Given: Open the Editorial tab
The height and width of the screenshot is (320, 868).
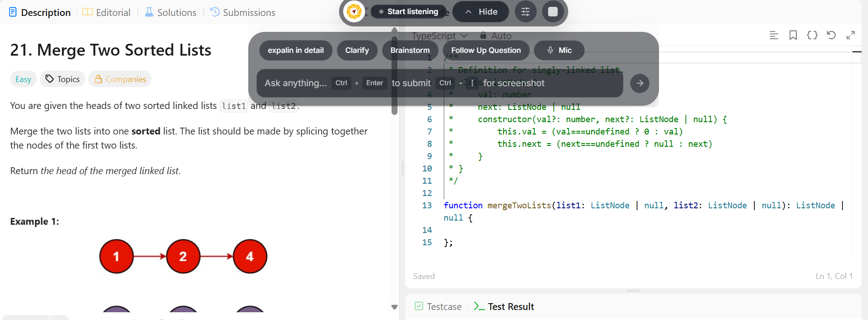Looking at the screenshot, I should coord(106,12).
